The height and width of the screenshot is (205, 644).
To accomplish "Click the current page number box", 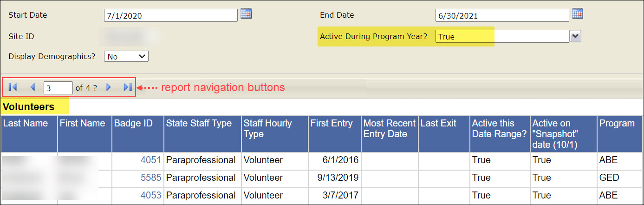I will click(58, 87).
